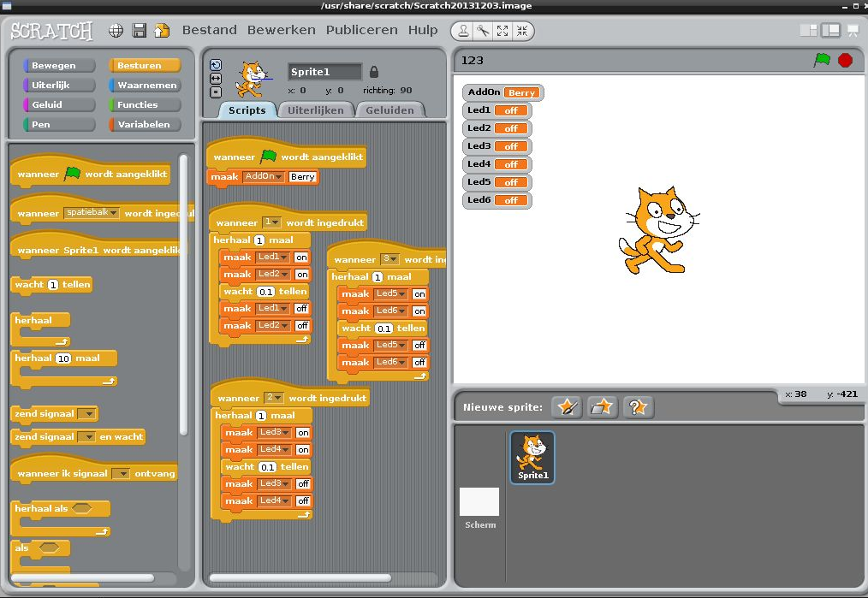Select the Besturen block category
Screen dimensions: 868x598
click(x=145, y=65)
